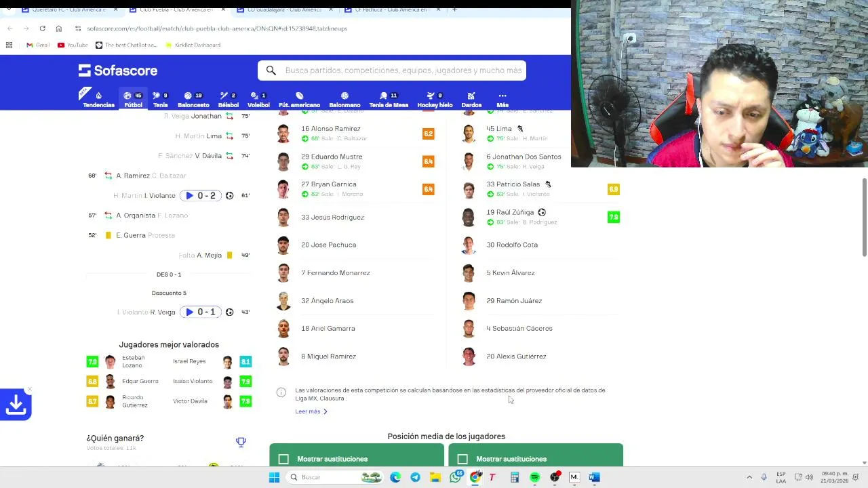Open Microsoft Word from the taskbar

click(594, 477)
